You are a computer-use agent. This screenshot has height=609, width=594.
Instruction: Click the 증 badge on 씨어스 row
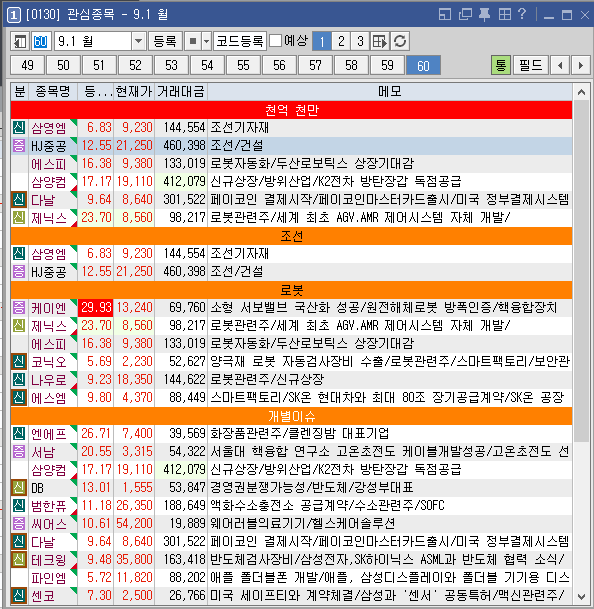point(19,524)
